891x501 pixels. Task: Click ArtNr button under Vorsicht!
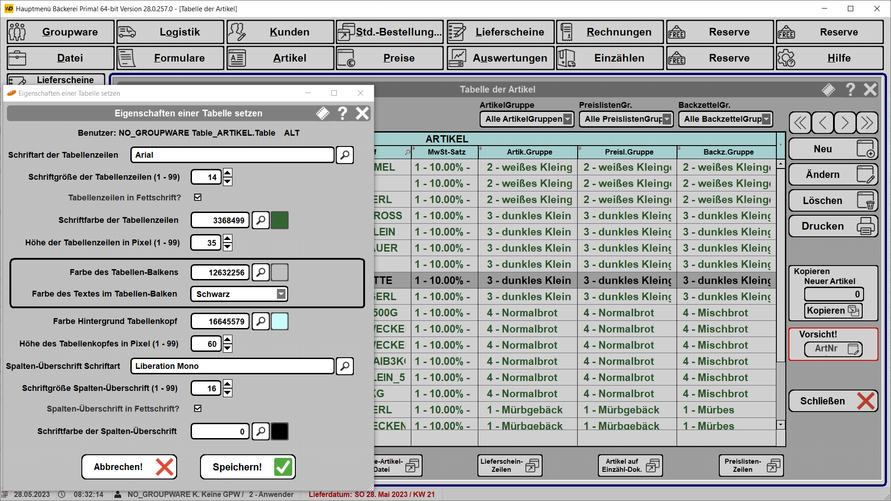tap(833, 349)
